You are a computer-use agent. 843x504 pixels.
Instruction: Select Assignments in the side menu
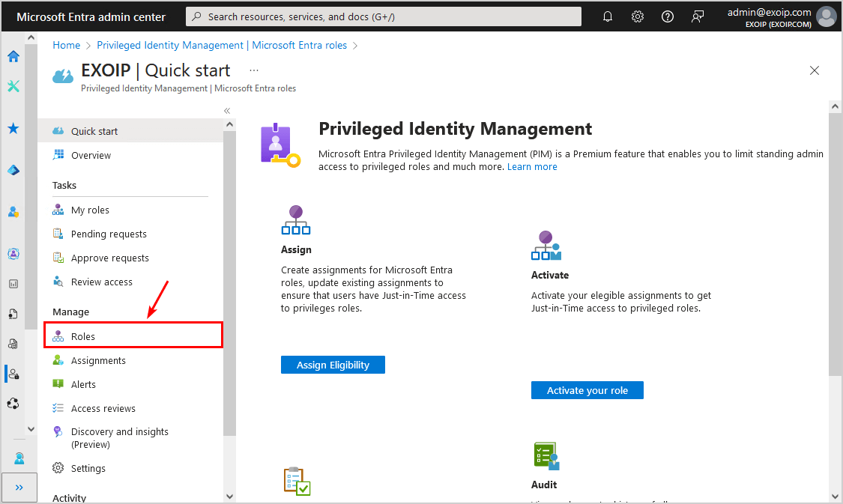coord(98,360)
